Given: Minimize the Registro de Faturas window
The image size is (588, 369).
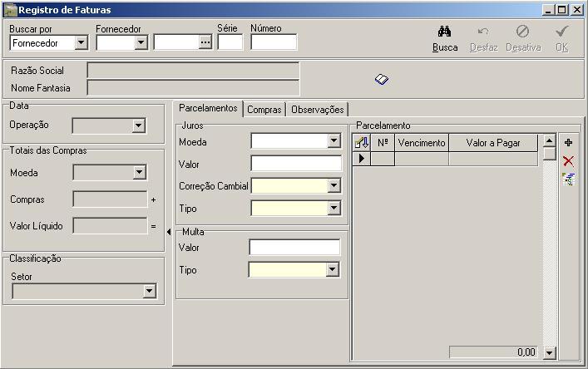Looking at the screenshot, I should click(548, 10).
